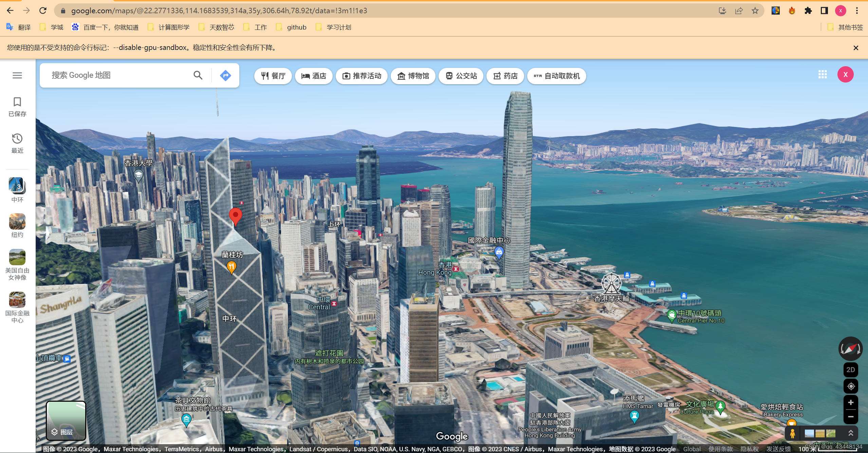Switch map view to 2D

coord(851,370)
